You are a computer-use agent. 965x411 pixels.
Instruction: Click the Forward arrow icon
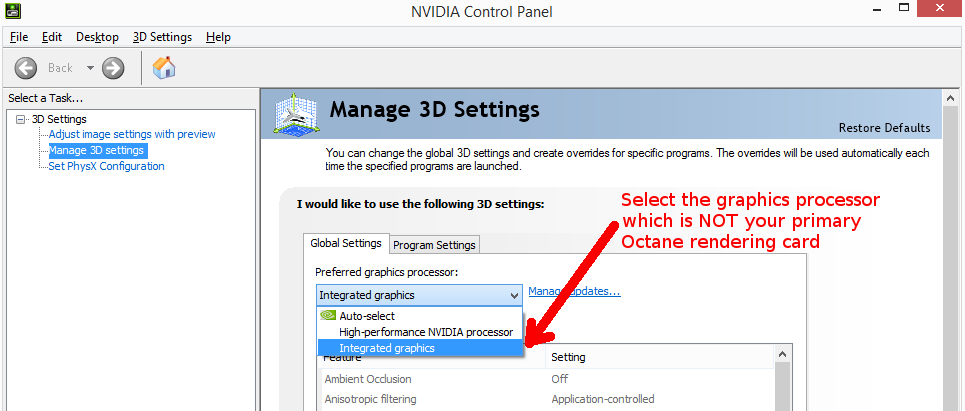click(113, 68)
